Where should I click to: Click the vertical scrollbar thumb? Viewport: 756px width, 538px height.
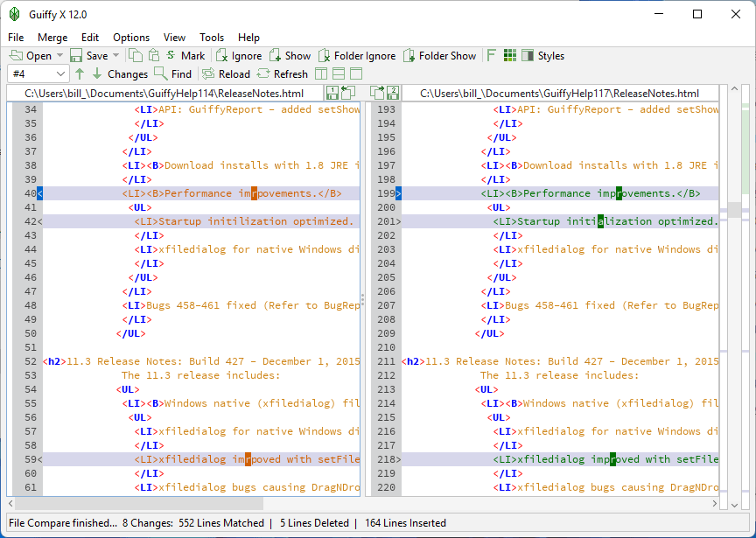point(734,210)
